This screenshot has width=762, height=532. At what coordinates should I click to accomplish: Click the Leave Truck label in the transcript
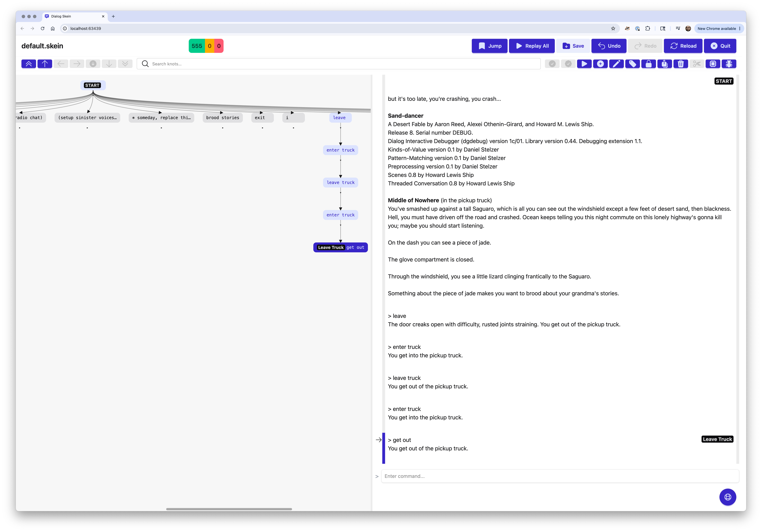point(717,439)
